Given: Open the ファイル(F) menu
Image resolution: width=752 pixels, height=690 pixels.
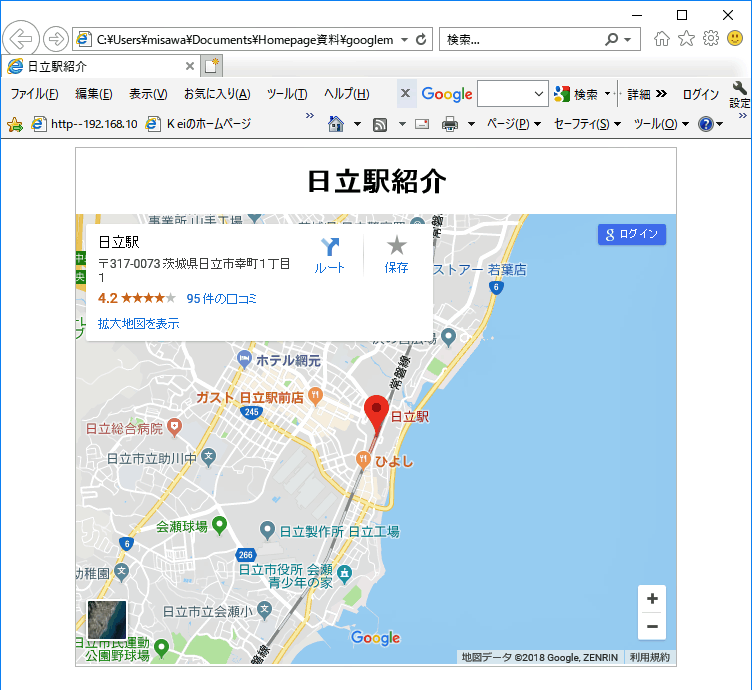Looking at the screenshot, I should pos(35,94).
